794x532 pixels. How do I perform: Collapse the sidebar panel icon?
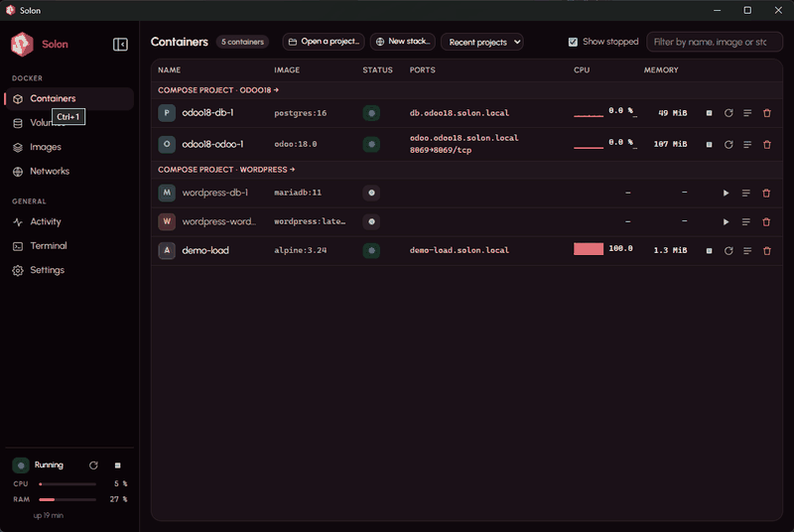tap(120, 45)
